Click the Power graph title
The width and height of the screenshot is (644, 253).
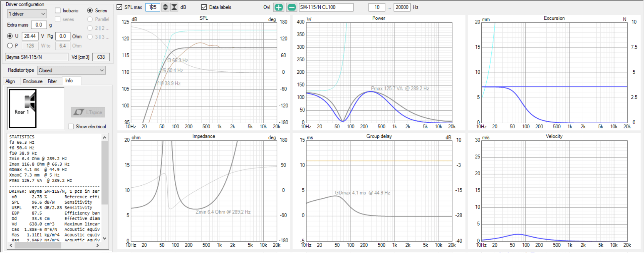pyautogui.click(x=379, y=18)
